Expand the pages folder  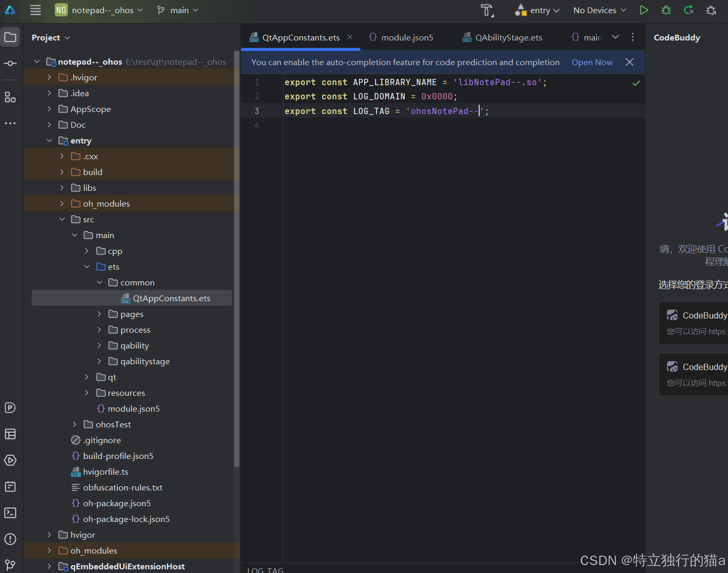tap(100, 314)
